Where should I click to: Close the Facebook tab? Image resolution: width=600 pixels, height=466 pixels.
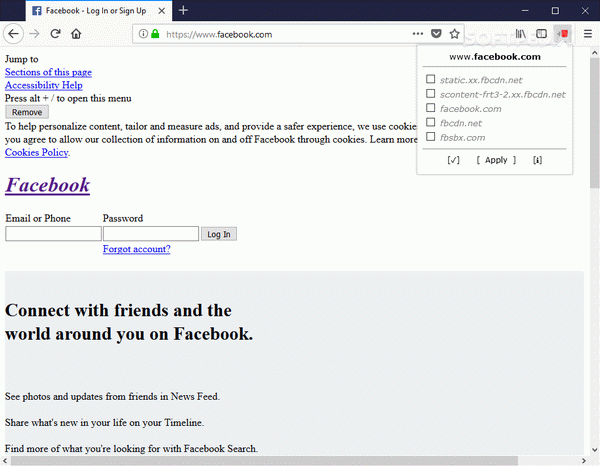[162, 11]
